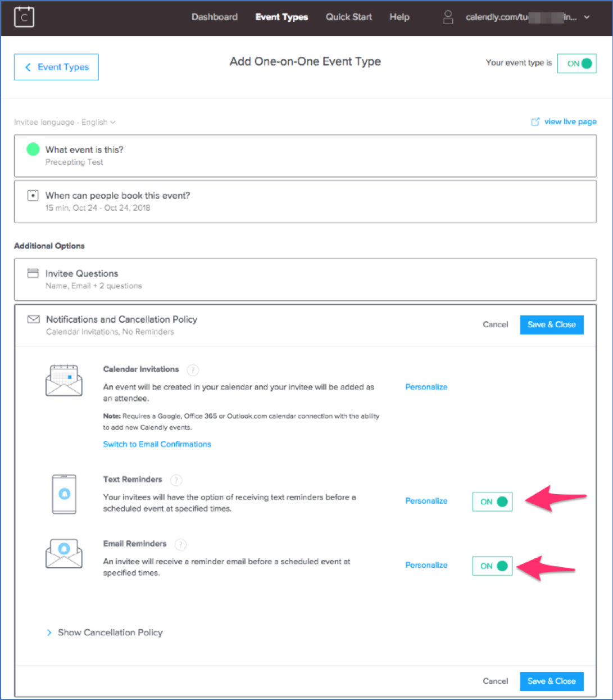Go to the Dashboard tab
The height and width of the screenshot is (700, 613).
point(214,17)
